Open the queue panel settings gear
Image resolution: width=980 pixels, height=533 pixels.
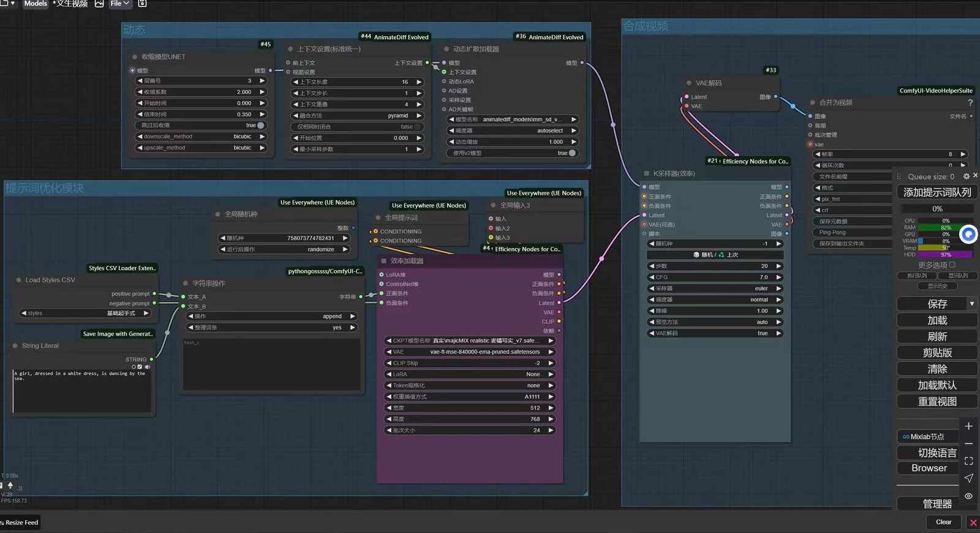[967, 176]
